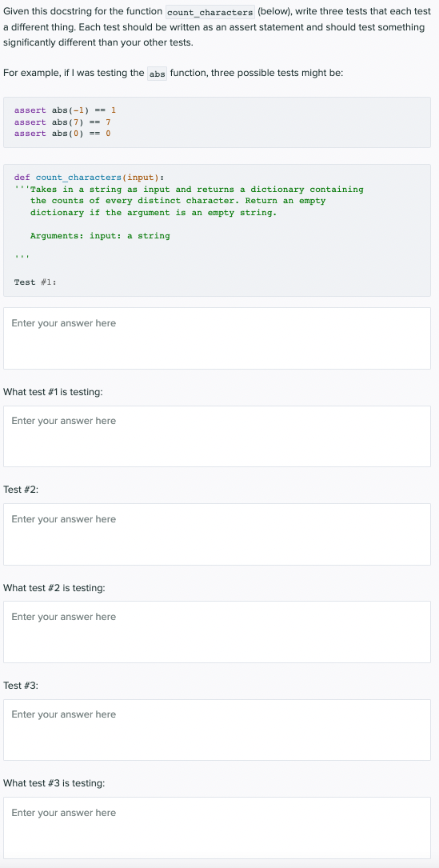This screenshot has width=439, height=868.
Task: Click the 'Test #2:' heading label
Action: (x=21, y=490)
